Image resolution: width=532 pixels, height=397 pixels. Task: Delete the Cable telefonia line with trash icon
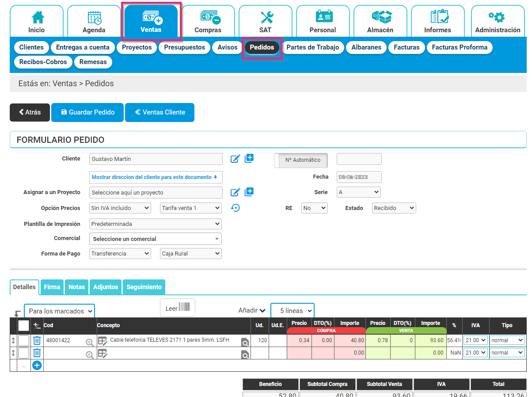[x=36, y=340]
